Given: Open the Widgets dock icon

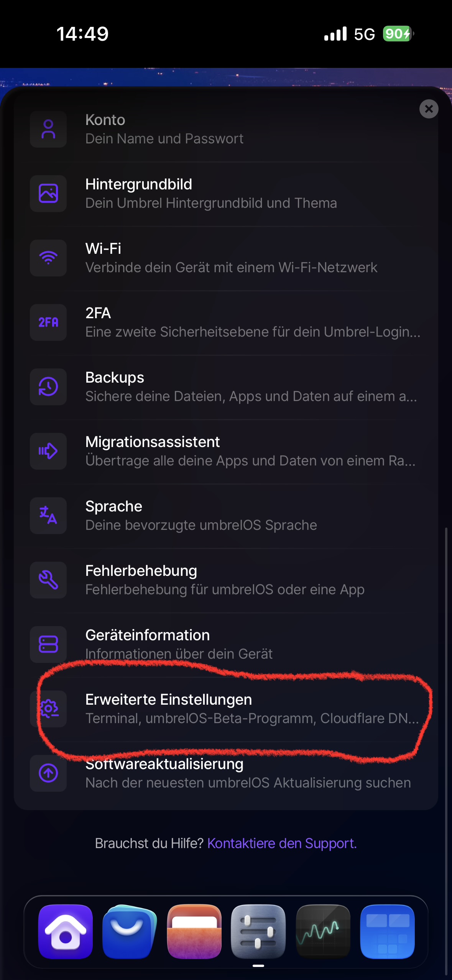Looking at the screenshot, I should pyautogui.click(x=387, y=931).
